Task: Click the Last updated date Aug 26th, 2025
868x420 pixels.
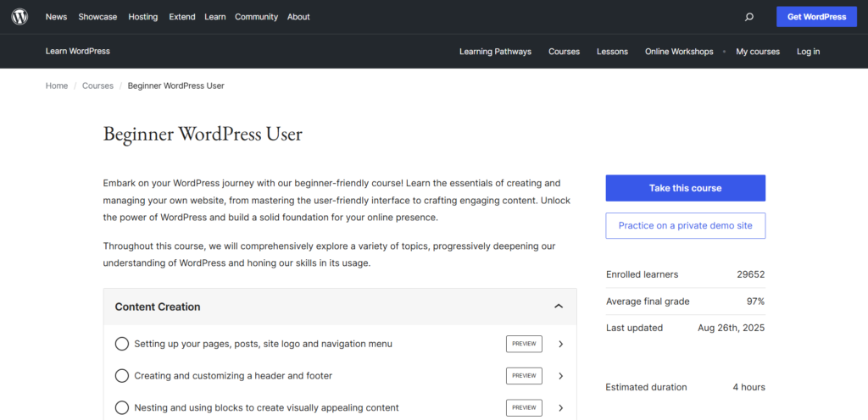Action: point(732,328)
